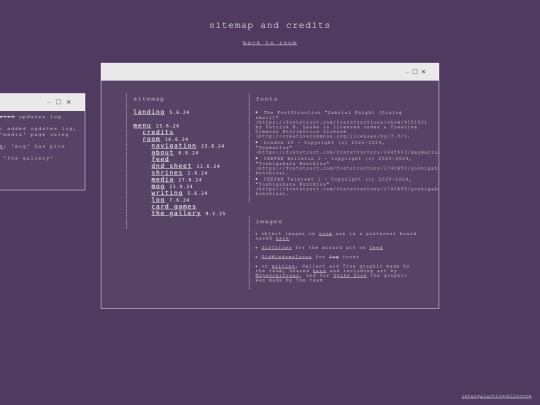Click the 'fonts' section heading
This screenshot has height=405, width=540.
tap(267, 99)
